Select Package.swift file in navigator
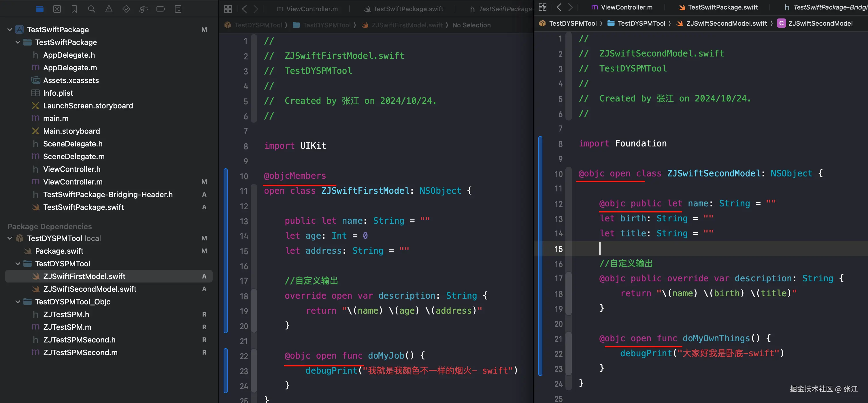868x403 pixels. 59,251
